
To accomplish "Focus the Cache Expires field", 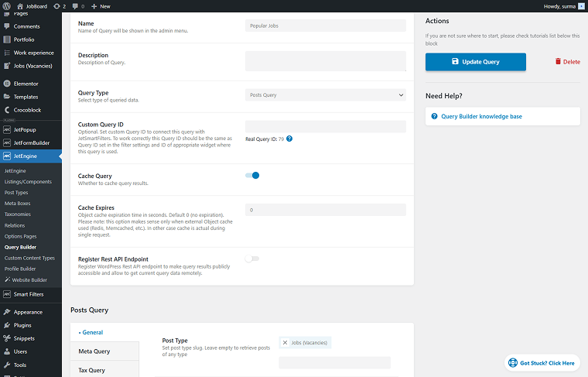I will click(326, 210).
